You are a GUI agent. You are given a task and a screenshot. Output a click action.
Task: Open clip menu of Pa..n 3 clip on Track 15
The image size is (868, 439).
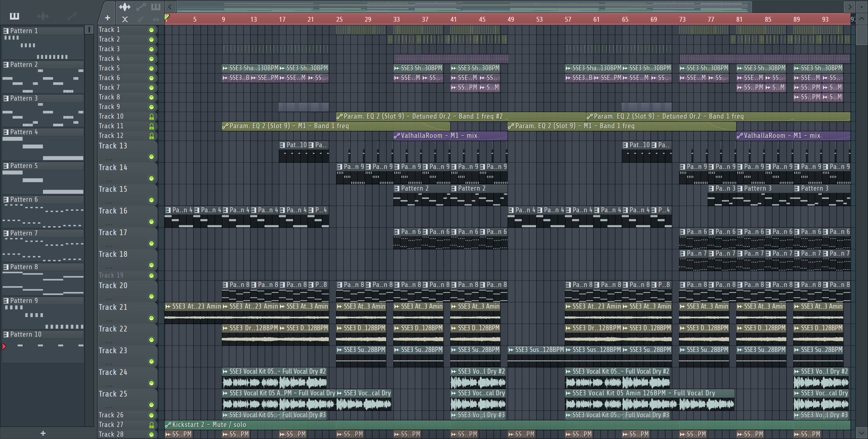point(711,188)
